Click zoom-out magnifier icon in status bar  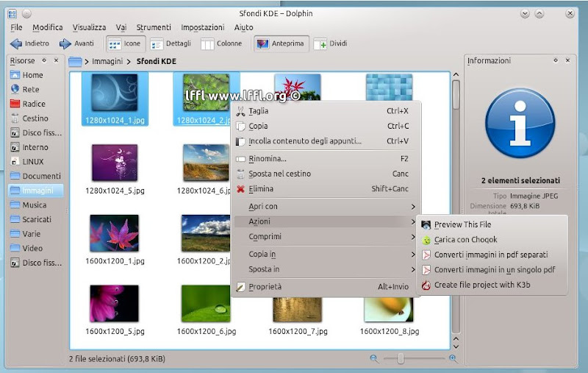click(374, 358)
